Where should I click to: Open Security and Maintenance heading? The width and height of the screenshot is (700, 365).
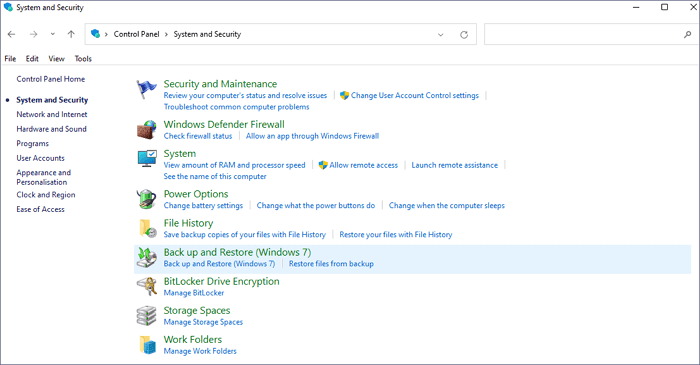220,84
